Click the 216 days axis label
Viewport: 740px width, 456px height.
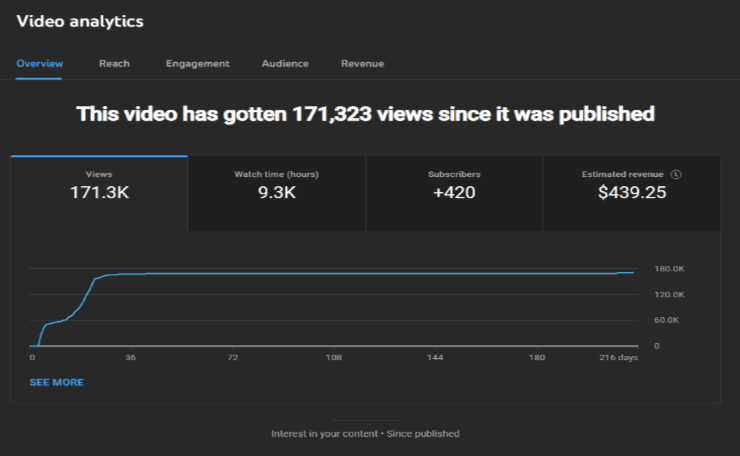pyautogui.click(x=618, y=357)
